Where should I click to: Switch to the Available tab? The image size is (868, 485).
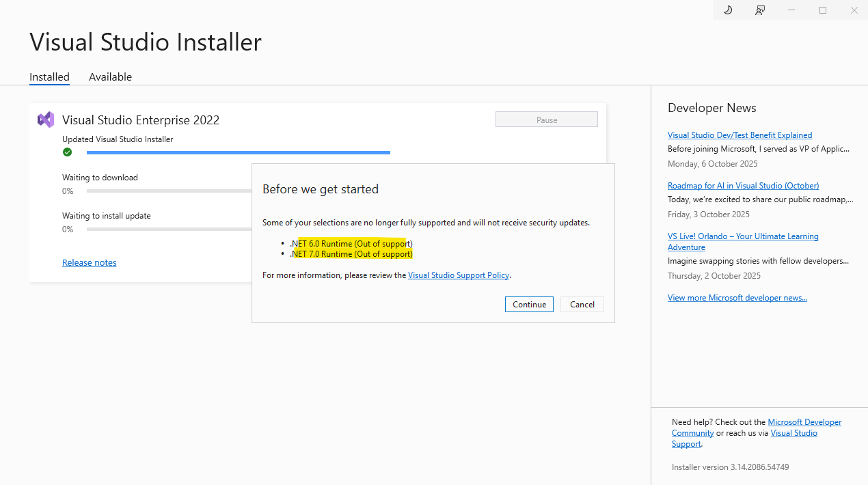pos(110,77)
